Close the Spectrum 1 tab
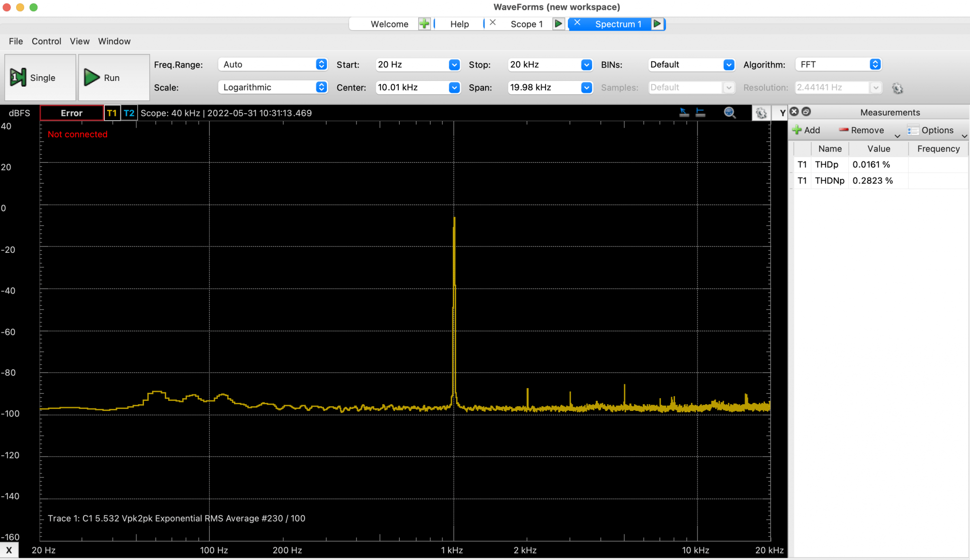The width and height of the screenshot is (970, 560). (x=577, y=23)
